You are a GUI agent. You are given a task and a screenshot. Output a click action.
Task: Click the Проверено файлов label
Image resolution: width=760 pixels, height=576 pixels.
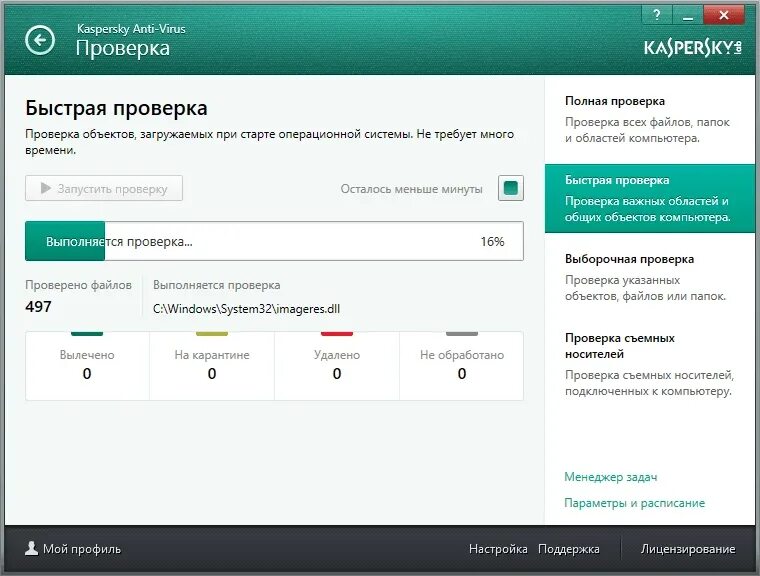[x=79, y=285]
